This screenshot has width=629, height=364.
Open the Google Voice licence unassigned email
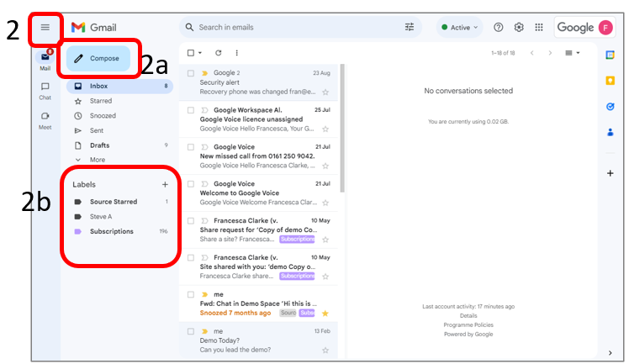pos(258,119)
